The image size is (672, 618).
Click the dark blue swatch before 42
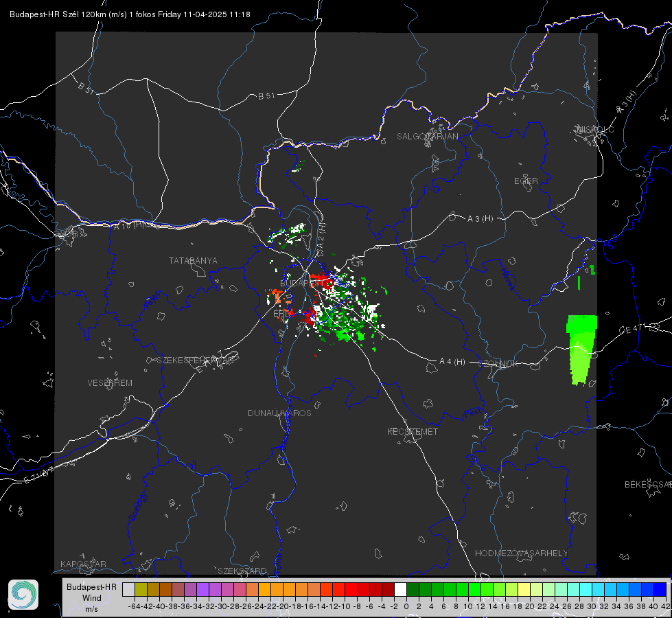[x=660, y=590]
